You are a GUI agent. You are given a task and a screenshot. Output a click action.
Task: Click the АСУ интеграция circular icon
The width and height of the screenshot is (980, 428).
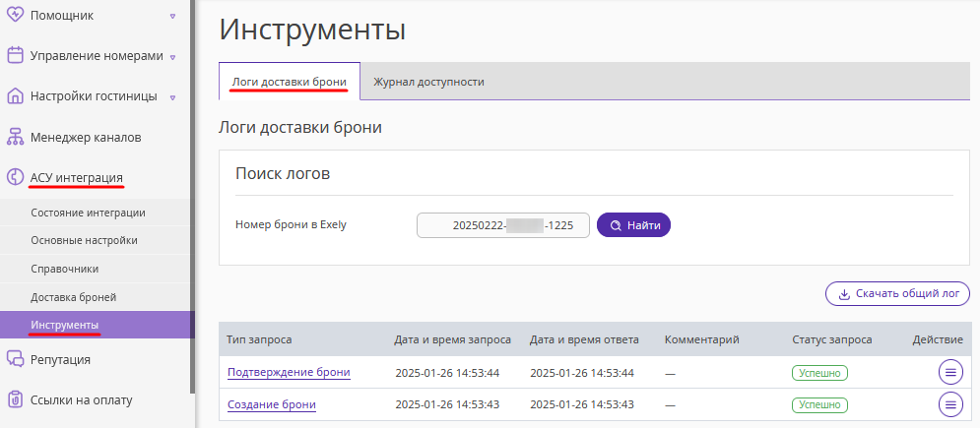[15, 178]
